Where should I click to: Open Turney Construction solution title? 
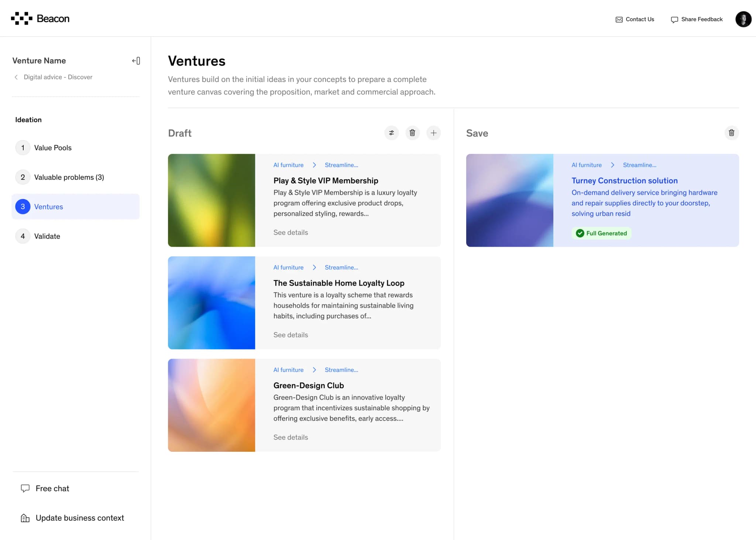click(625, 181)
